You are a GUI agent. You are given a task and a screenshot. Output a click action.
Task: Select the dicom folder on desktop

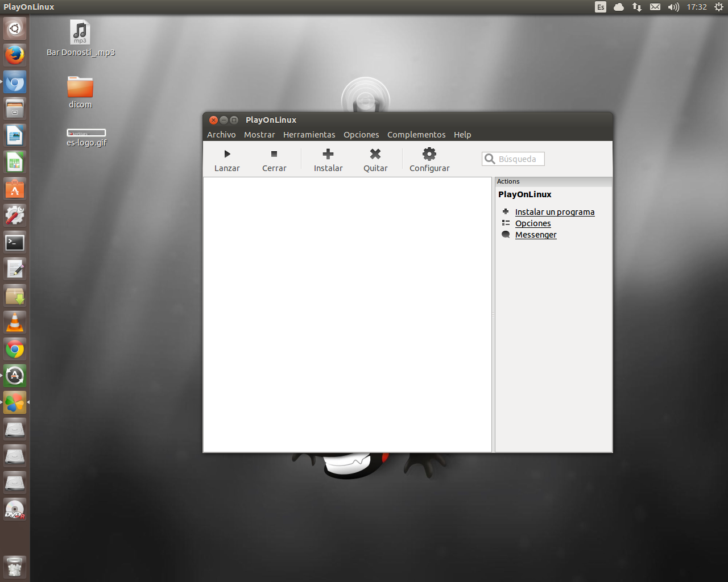(80, 92)
